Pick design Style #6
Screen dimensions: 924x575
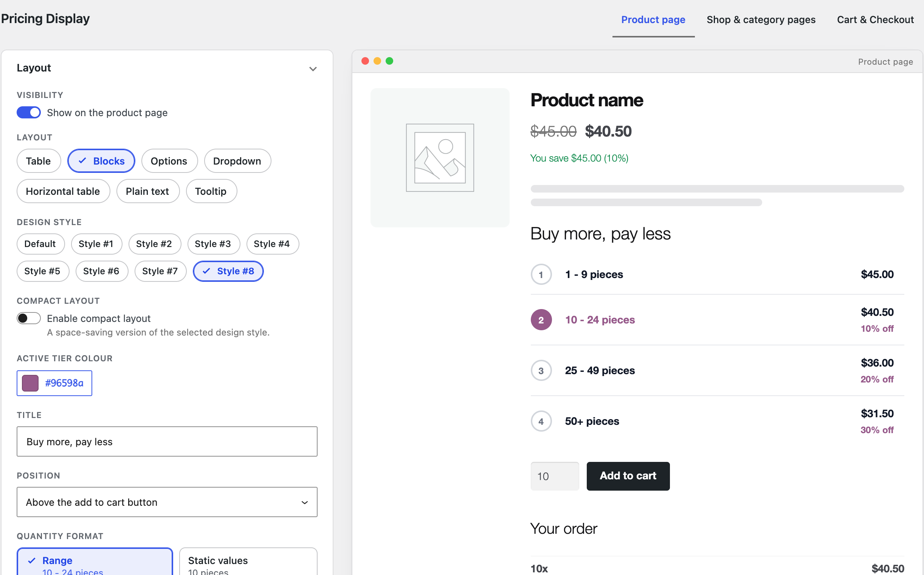101,271
